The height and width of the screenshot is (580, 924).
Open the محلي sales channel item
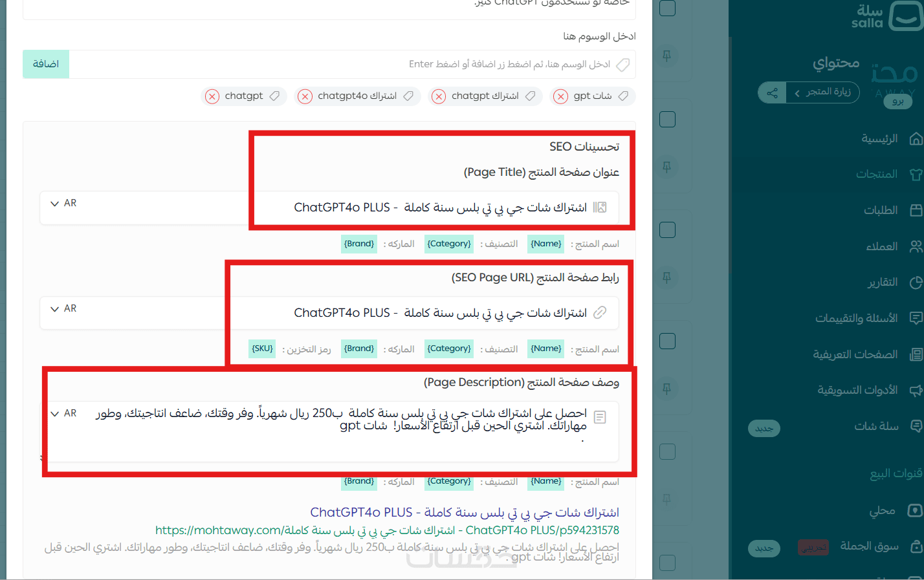point(882,511)
